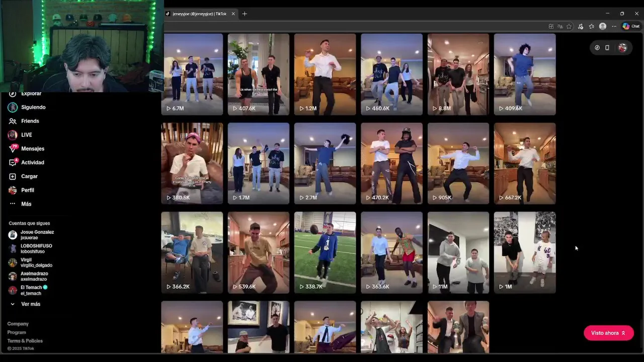The image size is (644, 362).
Task: Open the video with 1M views
Action: 525,252
